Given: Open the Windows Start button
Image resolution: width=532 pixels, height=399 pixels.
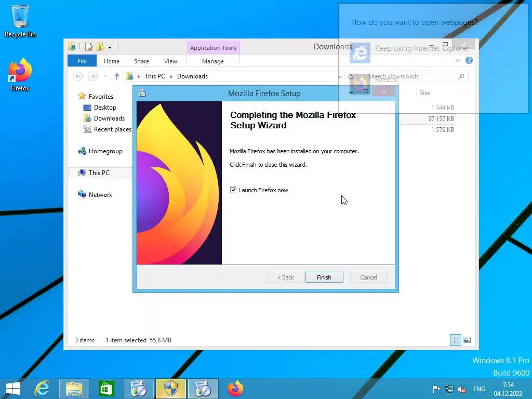Looking at the screenshot, I should click(13, 389).
